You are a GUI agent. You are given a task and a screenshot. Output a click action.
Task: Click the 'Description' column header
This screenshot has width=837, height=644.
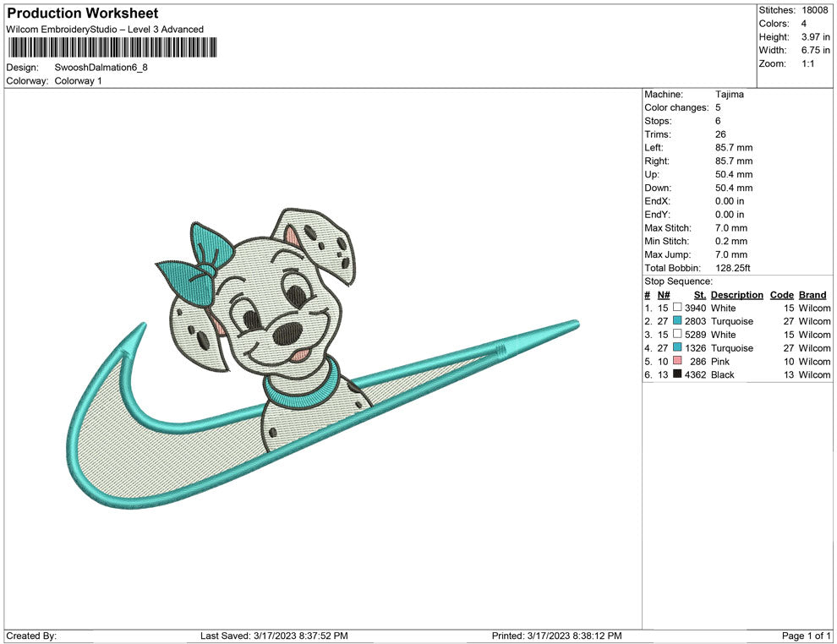point(736,295)
